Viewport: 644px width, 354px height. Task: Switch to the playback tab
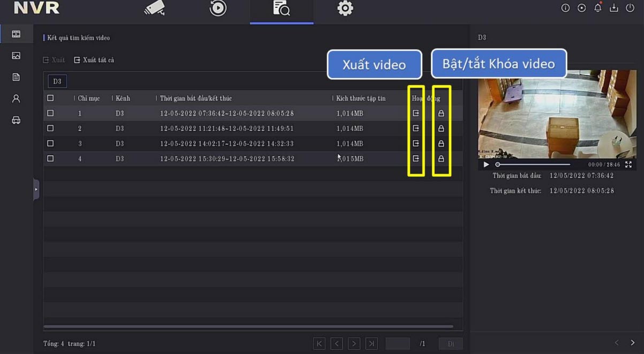coord(218,9)
